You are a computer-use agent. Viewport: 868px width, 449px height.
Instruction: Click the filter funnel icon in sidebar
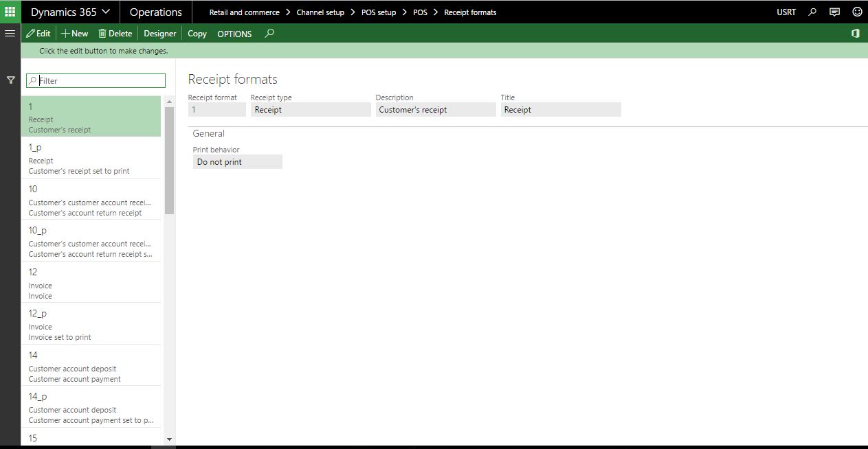pyautogui.click(x=11, y=80)
